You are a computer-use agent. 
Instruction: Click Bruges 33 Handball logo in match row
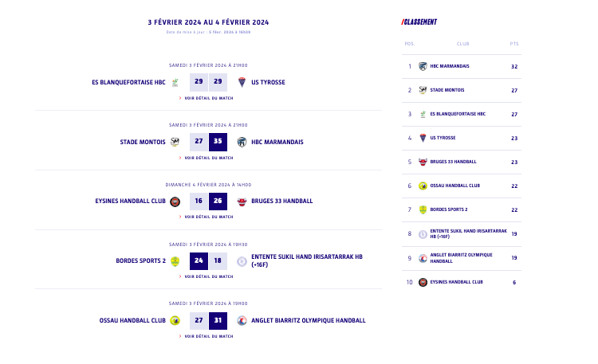(x=242, y=202)
